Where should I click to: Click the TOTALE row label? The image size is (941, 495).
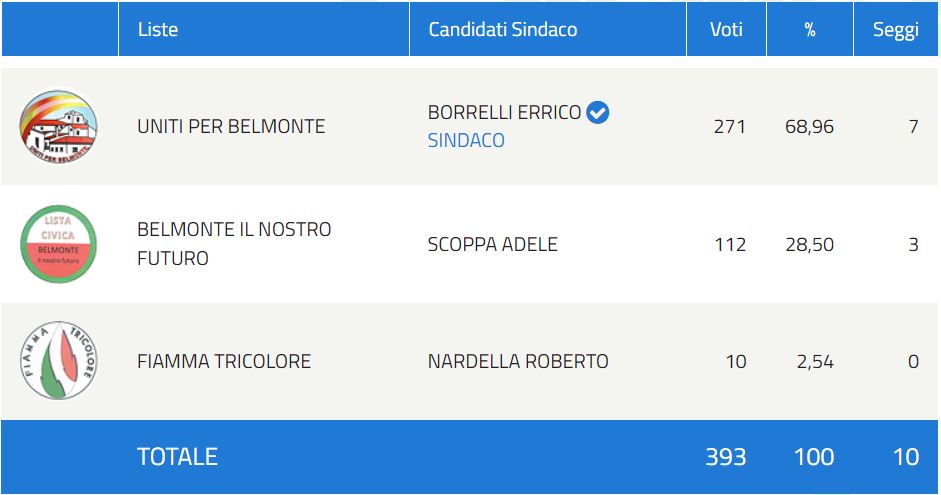(177, 457)
